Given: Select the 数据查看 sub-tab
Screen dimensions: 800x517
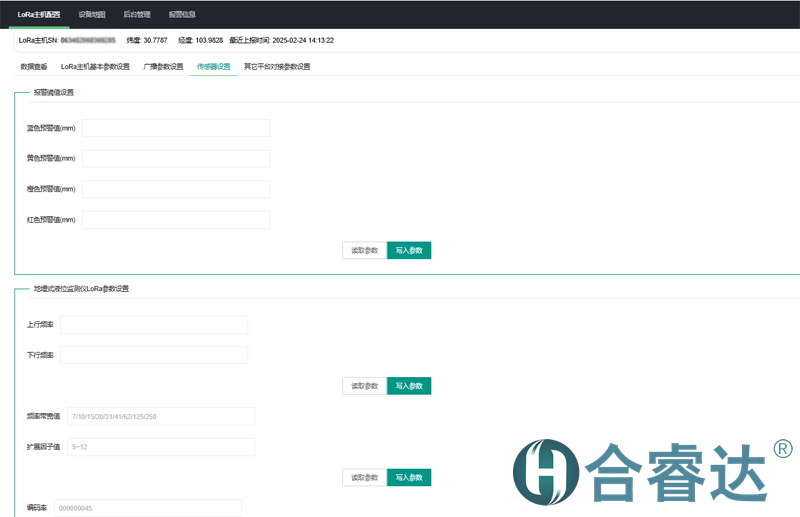Looking at the screenshot, I should point(34,67).
